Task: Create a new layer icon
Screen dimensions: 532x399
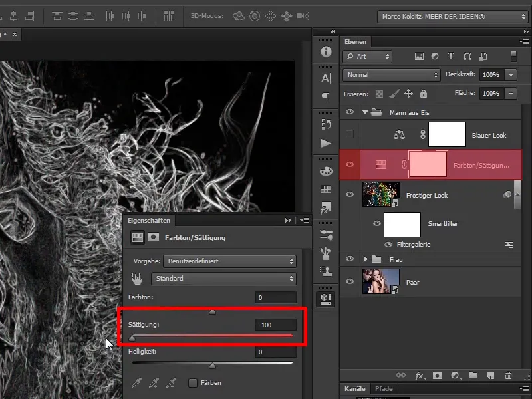Action: (x=491, y=375)
